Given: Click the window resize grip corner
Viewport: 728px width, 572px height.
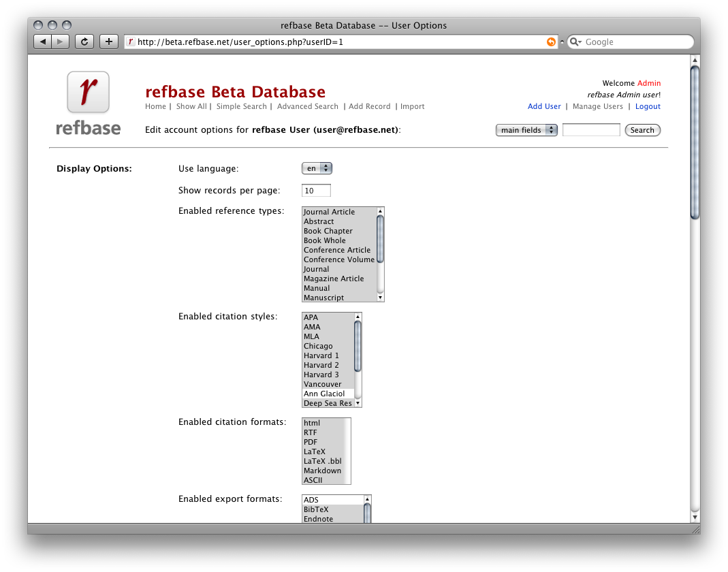Looking at the screenshot, I should click(x=695, y=529).
